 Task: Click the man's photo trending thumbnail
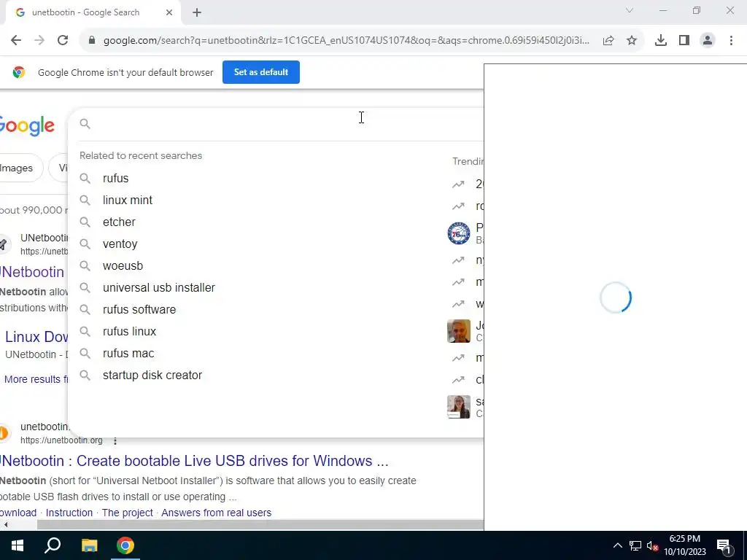click(459, 331)
